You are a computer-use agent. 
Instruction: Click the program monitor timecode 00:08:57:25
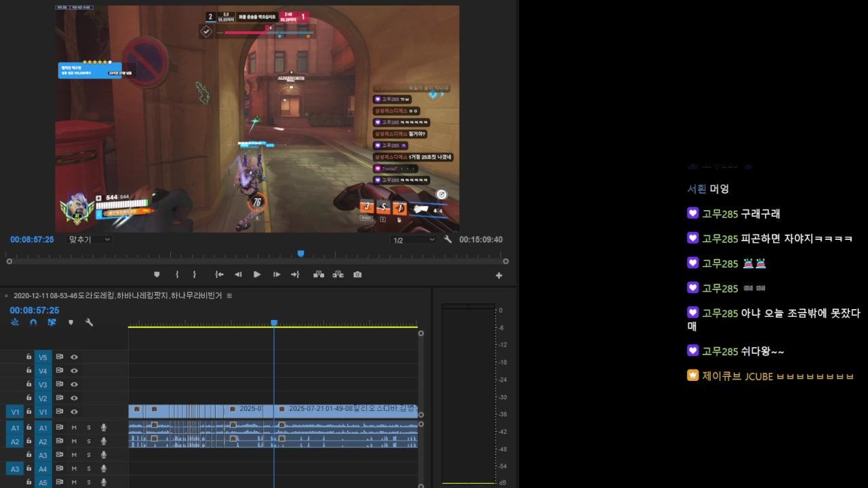coord(32,239)
